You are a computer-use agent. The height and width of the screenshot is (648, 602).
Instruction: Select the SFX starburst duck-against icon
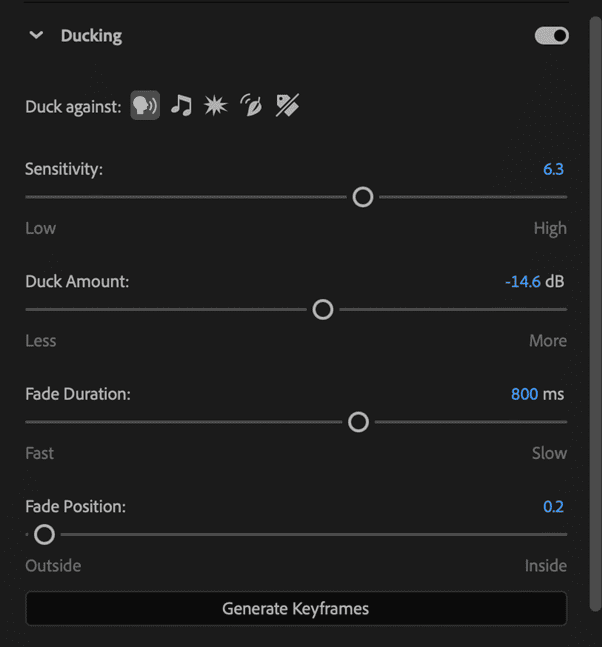pos(216,105)
